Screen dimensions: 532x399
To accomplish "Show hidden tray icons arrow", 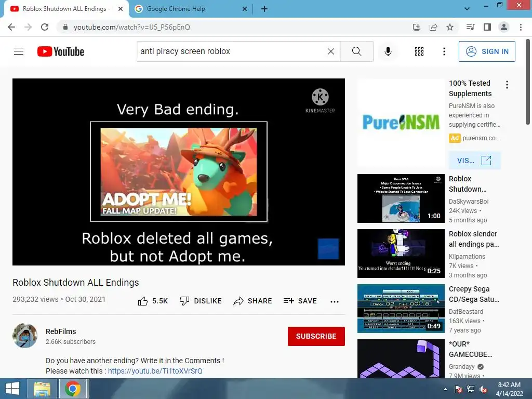I will (445, 389).
